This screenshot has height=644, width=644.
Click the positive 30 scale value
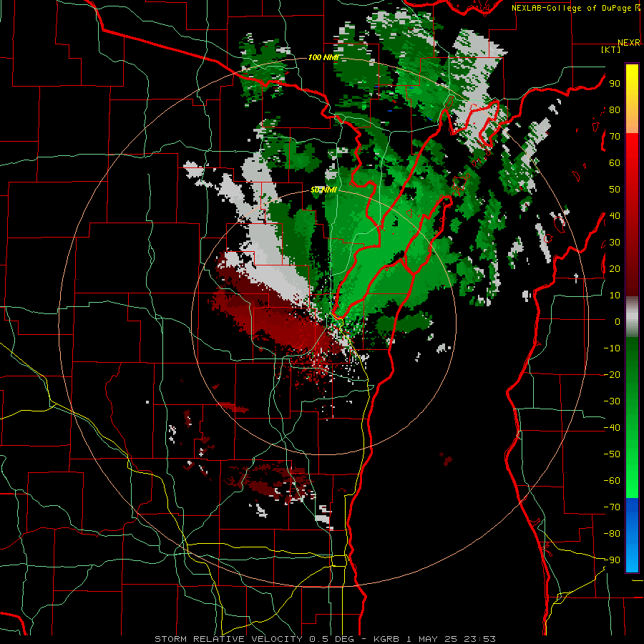pyautogui.click(x=615, y=243)
